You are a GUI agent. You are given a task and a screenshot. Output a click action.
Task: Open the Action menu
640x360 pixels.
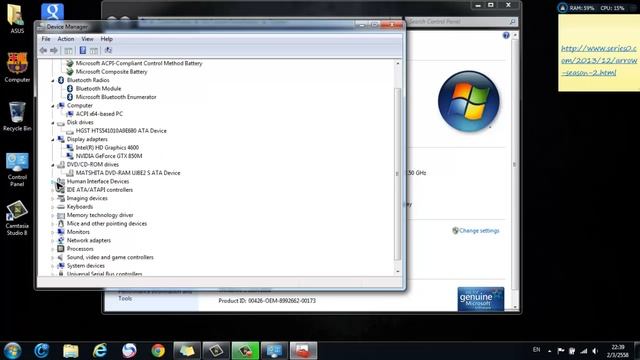pos(66,39)
